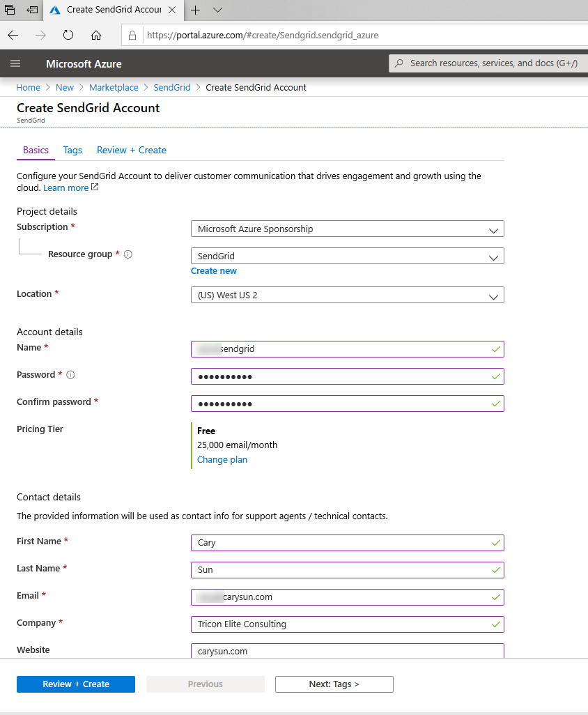This screenshot has height=715, width=588.
Task: Click the browser Forward arrow
Action: (x=40, y=35)
